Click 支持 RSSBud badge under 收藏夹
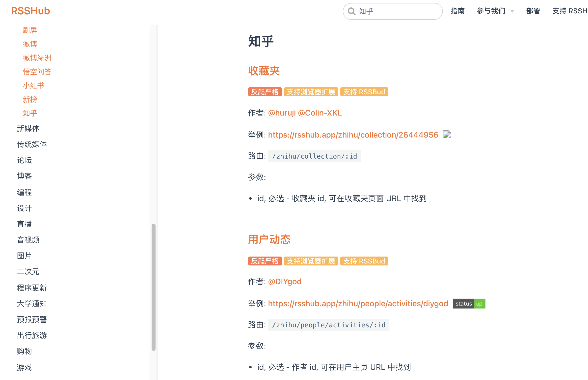Image resolution: width=588 pixels, height=380 pixels. click(x=364, y=92)
